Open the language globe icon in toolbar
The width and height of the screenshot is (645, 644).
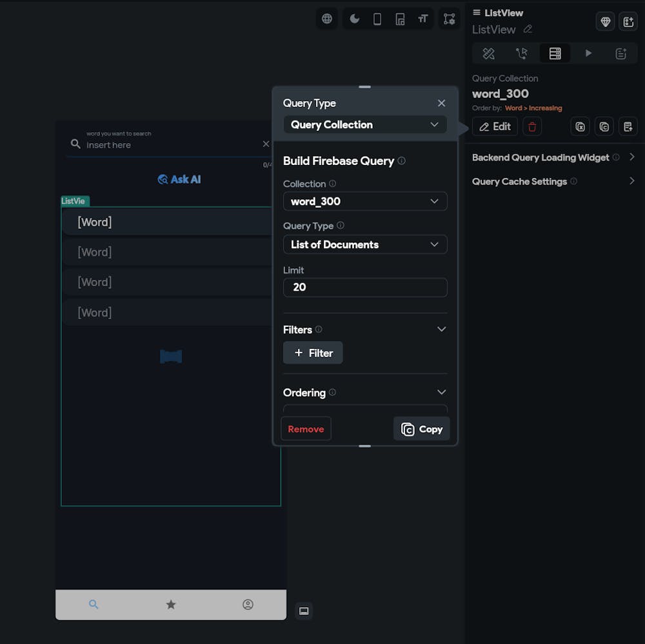pyautogui.click(x=327, y=19)
